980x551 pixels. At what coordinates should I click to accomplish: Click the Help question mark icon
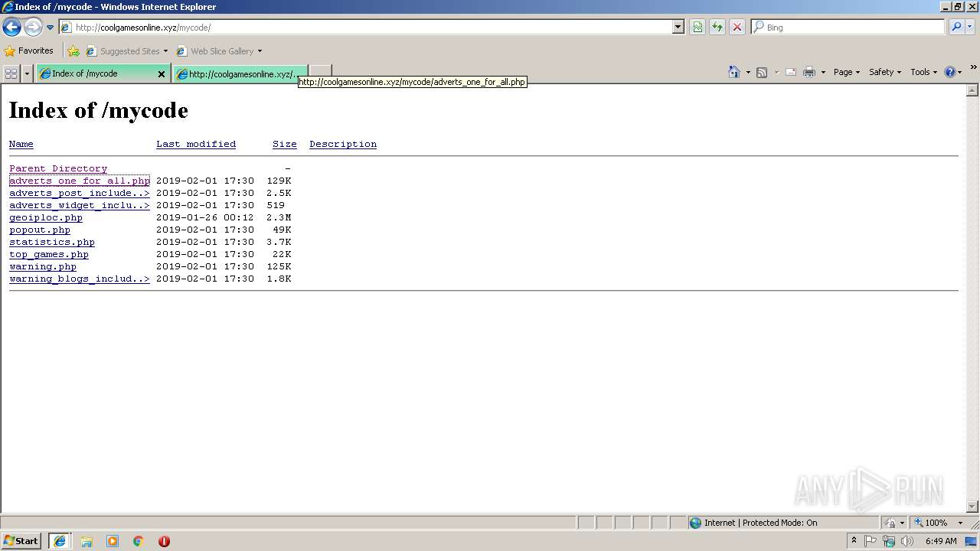[950, 72]
